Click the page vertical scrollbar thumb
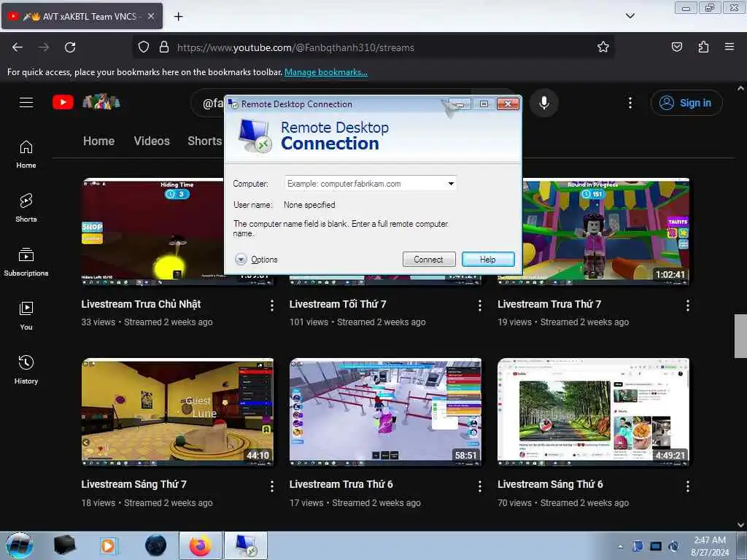Viewport: 747px width, 560px height. point(740,335)
